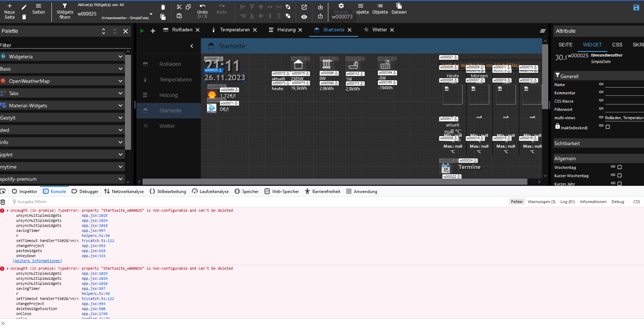The width and height of the screenshot is (644, 332).
Task: Collapse the Sichtbarkeit section
Action: (x=598, y=143)
